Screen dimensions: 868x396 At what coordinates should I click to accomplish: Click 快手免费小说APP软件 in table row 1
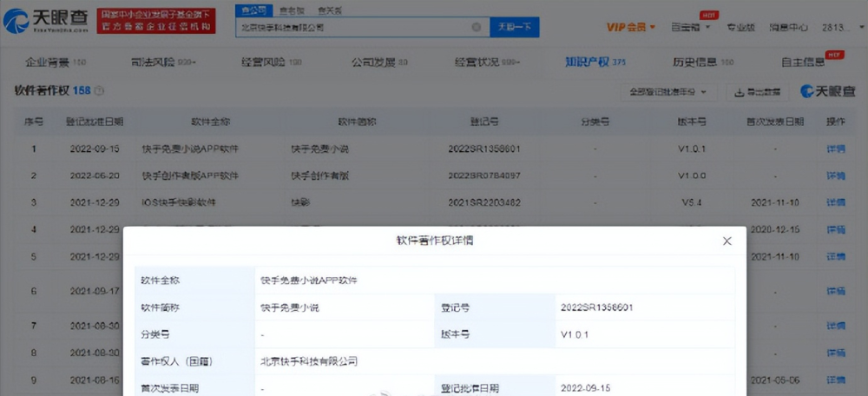pos(190,149)
